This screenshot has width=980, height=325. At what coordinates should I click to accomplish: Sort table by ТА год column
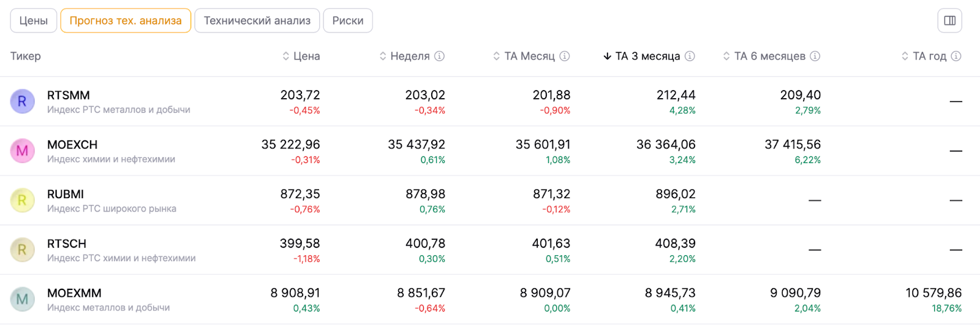924,56
